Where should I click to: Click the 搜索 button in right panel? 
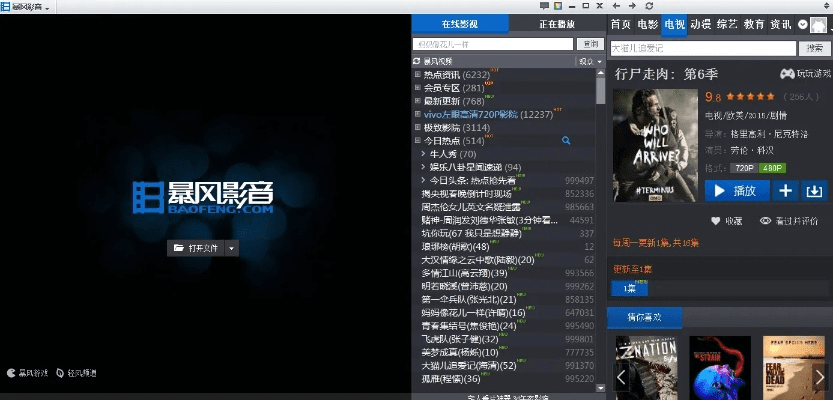814,47
